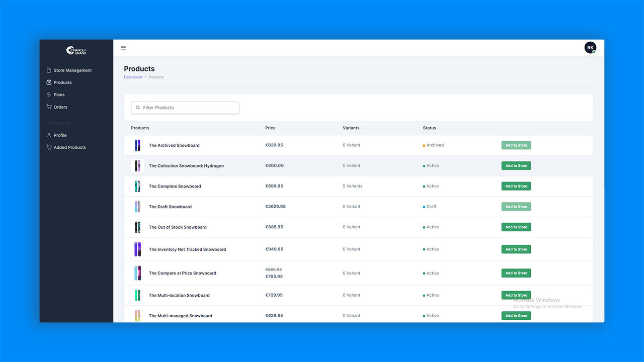Click The Multi-location Snowboard thumbnail

pyautogui.click(x=137, y=295)
